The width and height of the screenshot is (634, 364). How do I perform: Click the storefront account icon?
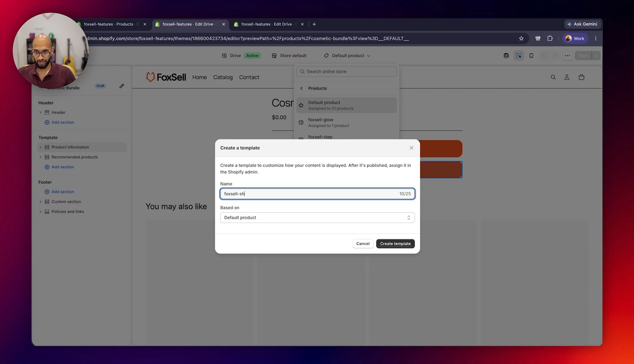567,77
